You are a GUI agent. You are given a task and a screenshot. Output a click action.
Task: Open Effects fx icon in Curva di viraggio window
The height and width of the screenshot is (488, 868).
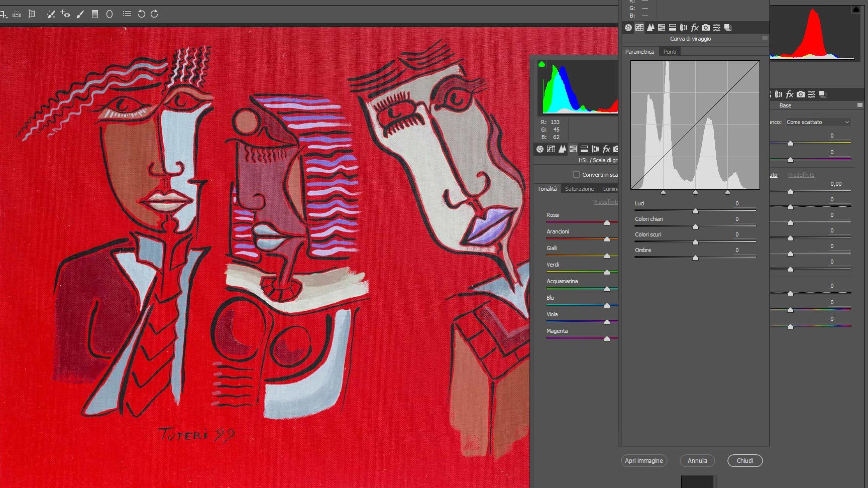click(x=695, y=28)
